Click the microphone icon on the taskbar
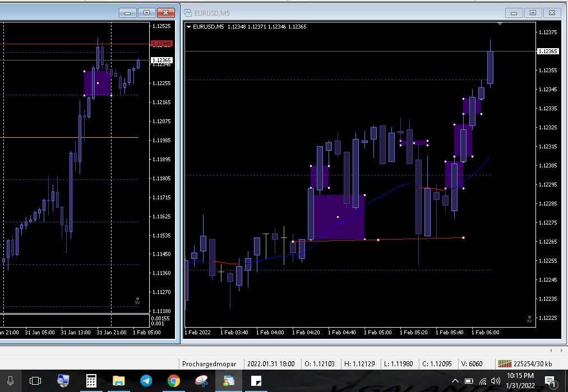This screenshot has height=392, width=568. [x=10, y=381]
